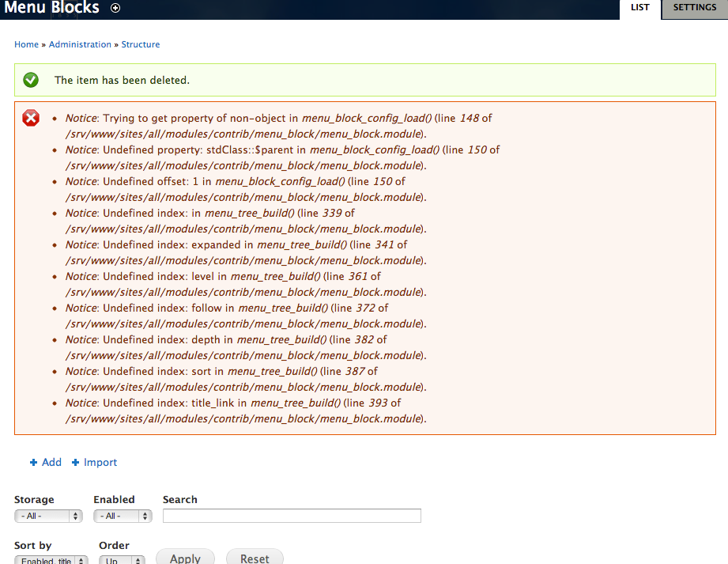Click the green confirmation checkmark icon
The height and width of the screenshot is (564, 728).
pos(30,80)
